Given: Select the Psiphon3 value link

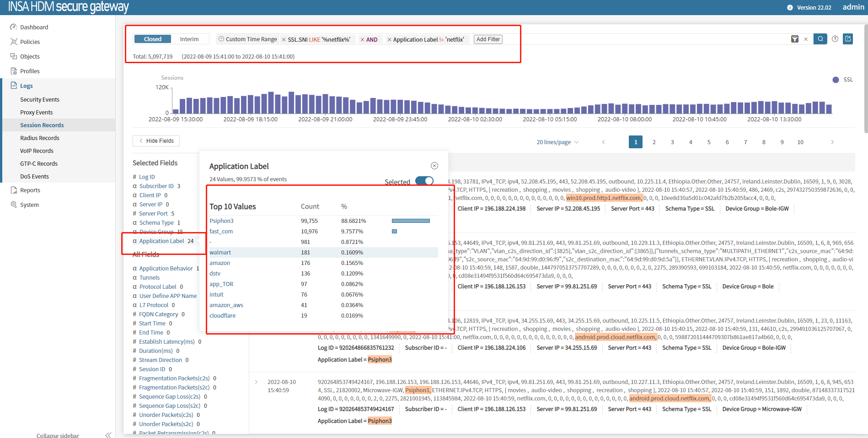Looking at the screenshot, I should [x=221, y=221].
